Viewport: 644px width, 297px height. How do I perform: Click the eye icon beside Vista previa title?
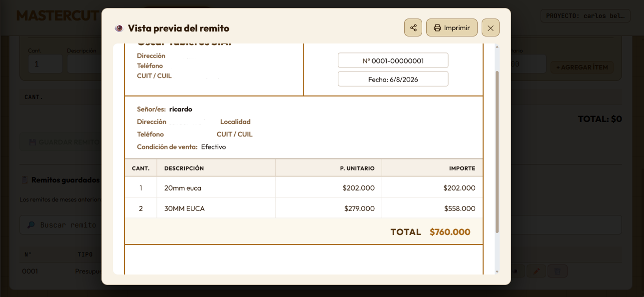[119, 28]
